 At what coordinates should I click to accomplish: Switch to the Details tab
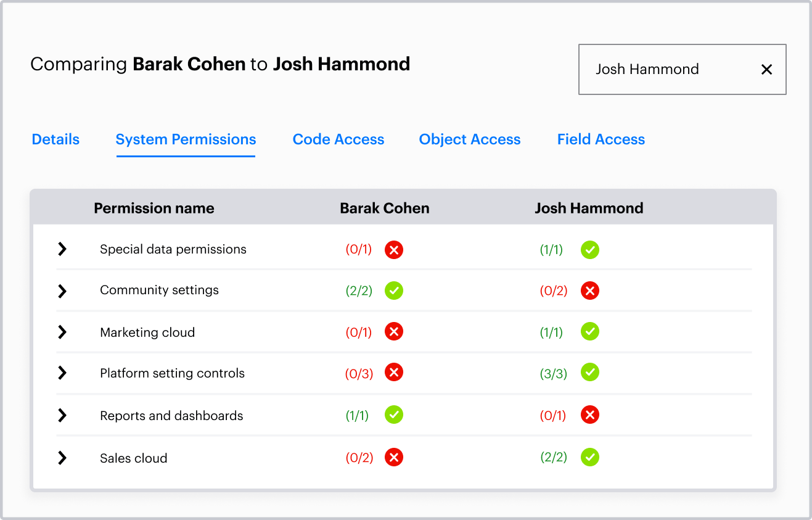[55, 139]
